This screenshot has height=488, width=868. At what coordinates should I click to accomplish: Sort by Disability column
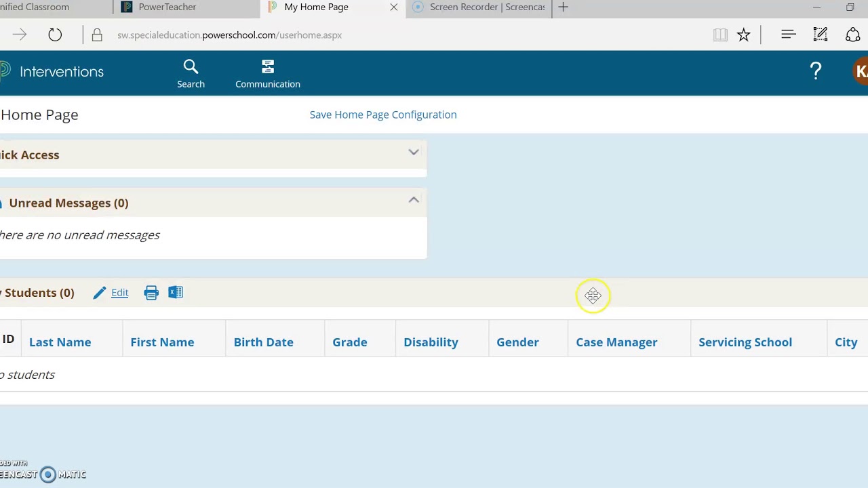click(431, 342)
